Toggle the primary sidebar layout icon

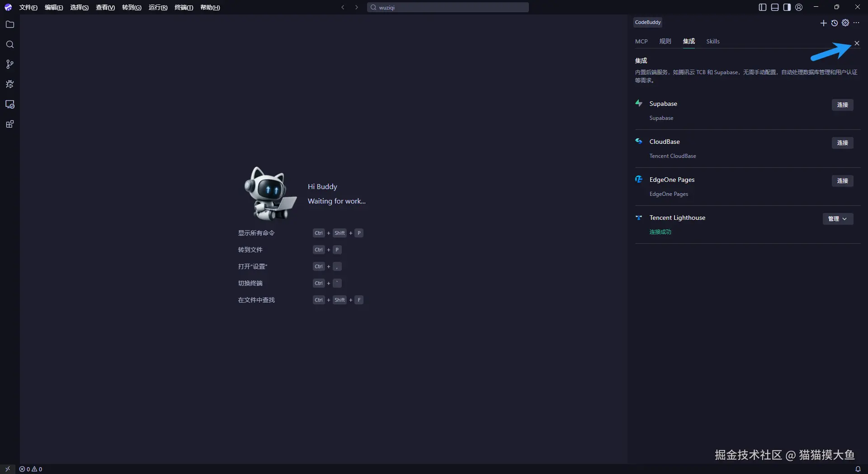pos(763,7)
